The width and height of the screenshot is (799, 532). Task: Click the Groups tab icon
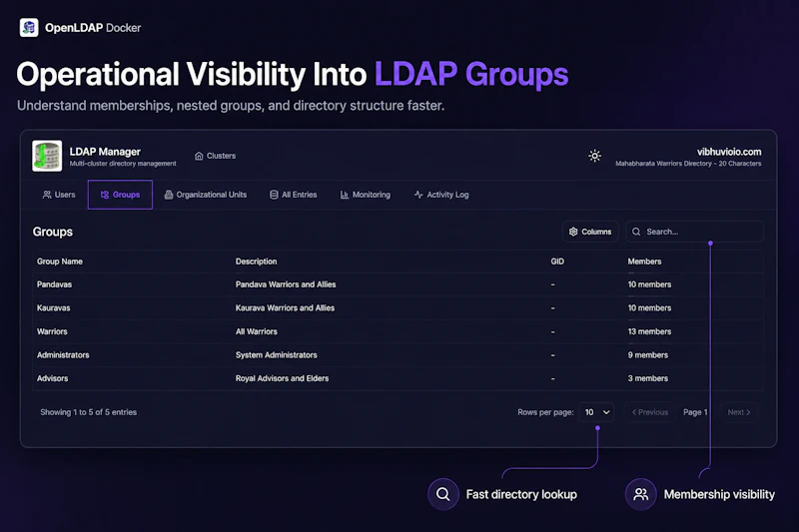click(105, 195)
